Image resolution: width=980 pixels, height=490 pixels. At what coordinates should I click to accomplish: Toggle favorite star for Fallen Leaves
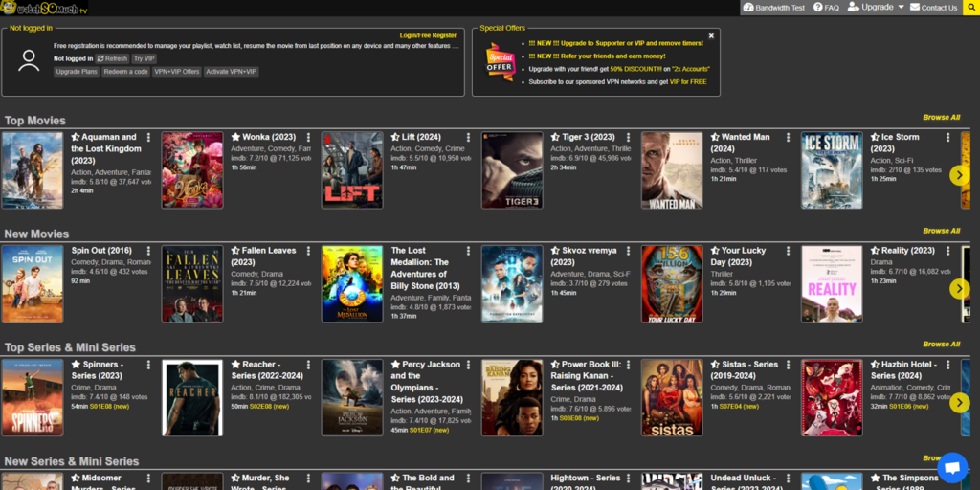[235, 251]
